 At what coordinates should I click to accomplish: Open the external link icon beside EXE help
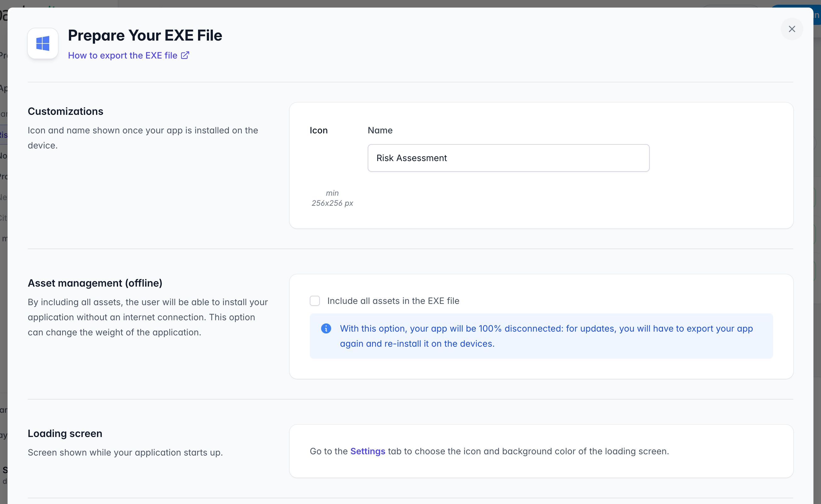click(x=185, y=55)
